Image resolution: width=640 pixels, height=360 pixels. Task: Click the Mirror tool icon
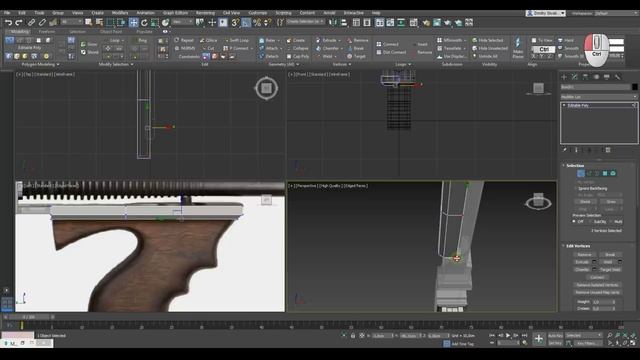tap(333, 22)
